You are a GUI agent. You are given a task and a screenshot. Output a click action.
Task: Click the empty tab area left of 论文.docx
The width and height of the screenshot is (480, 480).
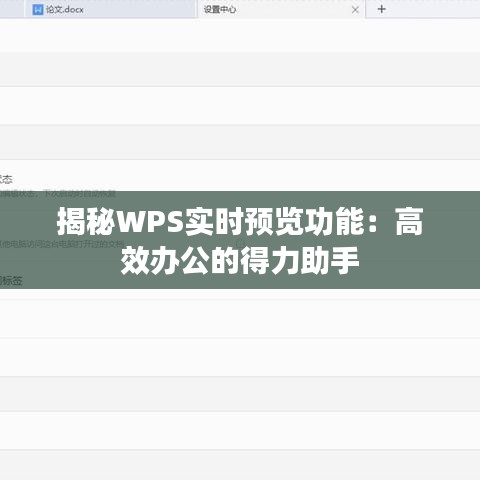click(x=12, y=9)
